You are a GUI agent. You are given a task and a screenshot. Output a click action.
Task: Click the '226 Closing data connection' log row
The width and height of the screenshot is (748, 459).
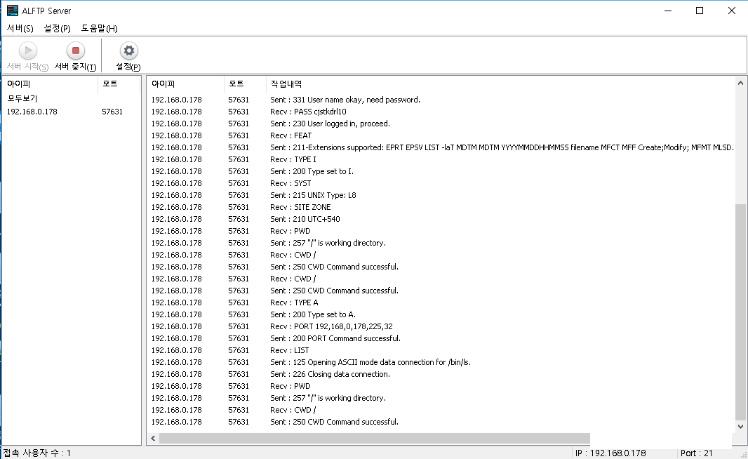coord(330,374)
